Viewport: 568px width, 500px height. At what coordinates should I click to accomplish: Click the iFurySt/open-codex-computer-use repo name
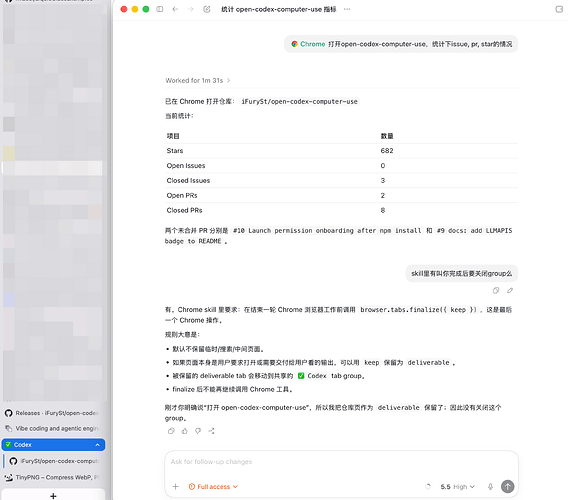(x=300, y=102)
